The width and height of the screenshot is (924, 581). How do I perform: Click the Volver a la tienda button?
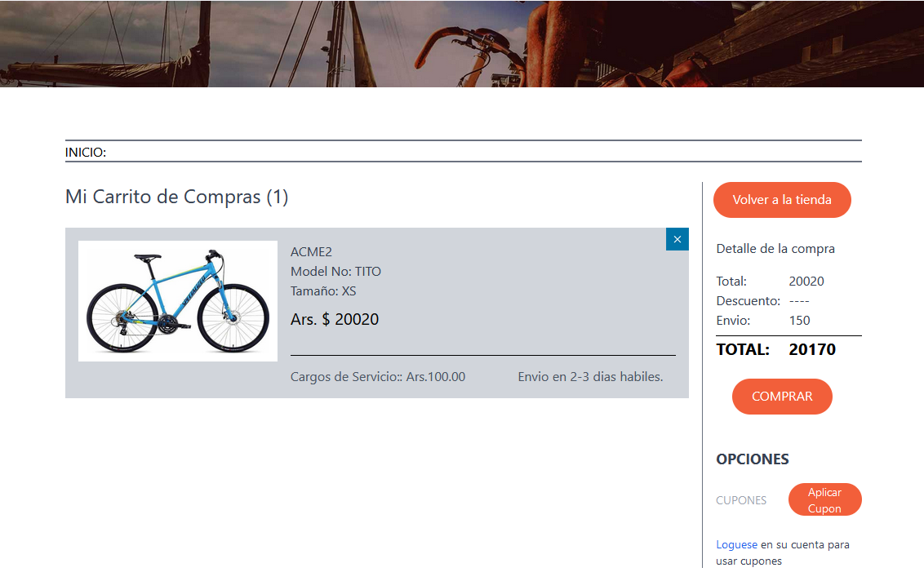[x=782, y=200]
